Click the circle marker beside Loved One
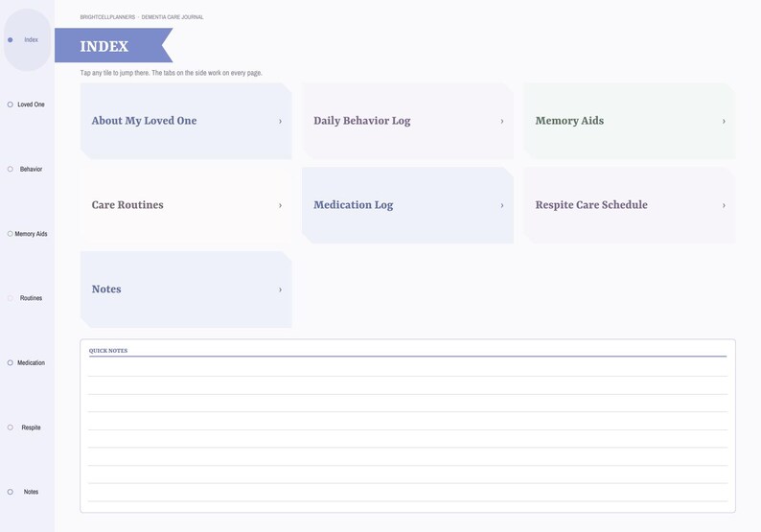Viewport: 761px width, 532px height. 11,104
